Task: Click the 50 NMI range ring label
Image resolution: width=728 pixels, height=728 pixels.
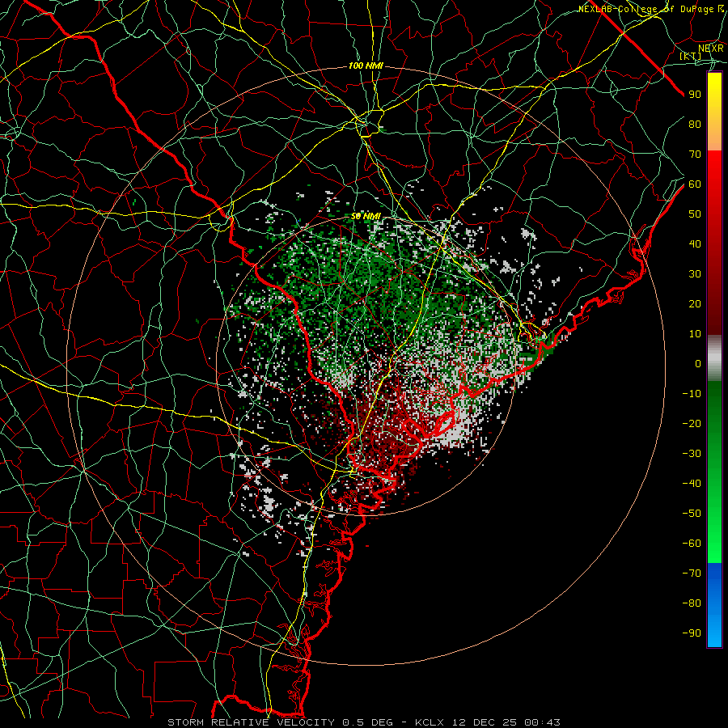Action: (x=366, y=216)
